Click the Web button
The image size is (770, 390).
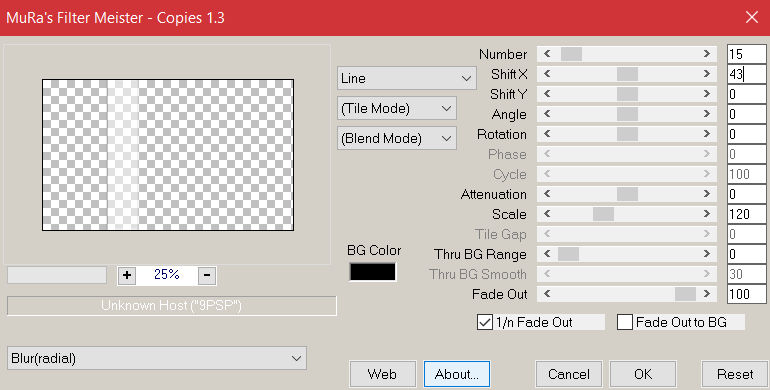[x=383, y=374]
